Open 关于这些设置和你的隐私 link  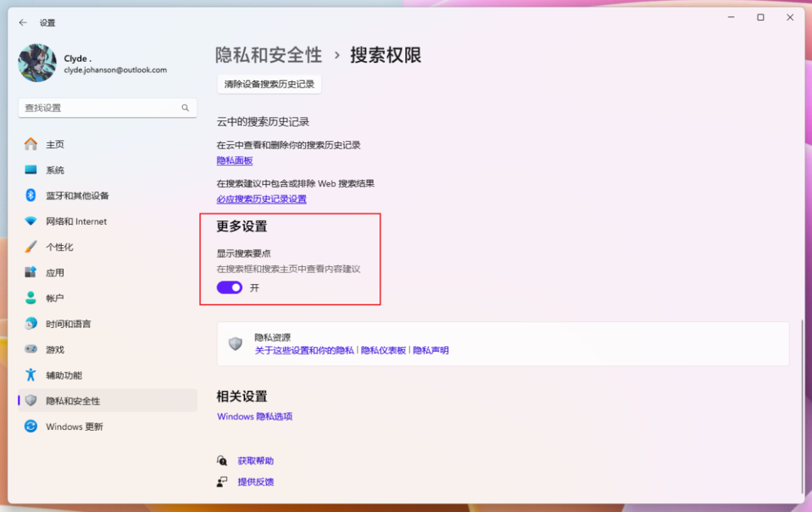click(x=304, y=350)
